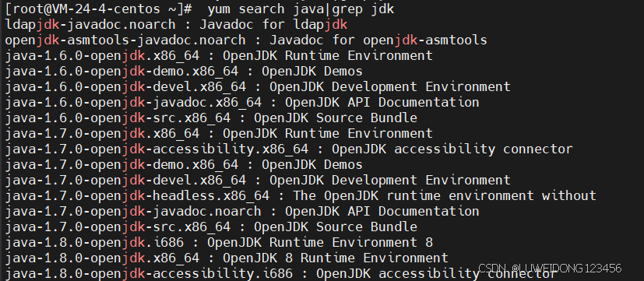This screenshot has height=281, width=644.
Task: Click the 'java-1.8.0-openjdk.x86_64' package
Action: point(102,258)
